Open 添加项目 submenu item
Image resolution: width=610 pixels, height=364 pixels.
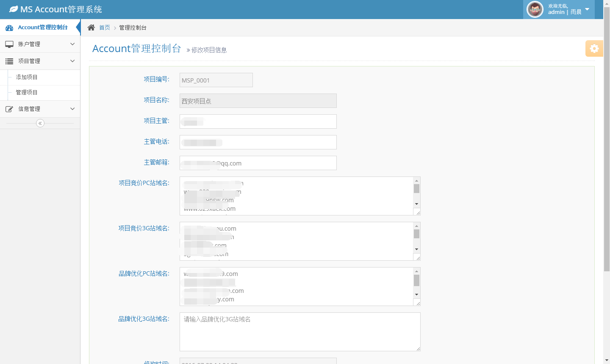pos(27,77)
